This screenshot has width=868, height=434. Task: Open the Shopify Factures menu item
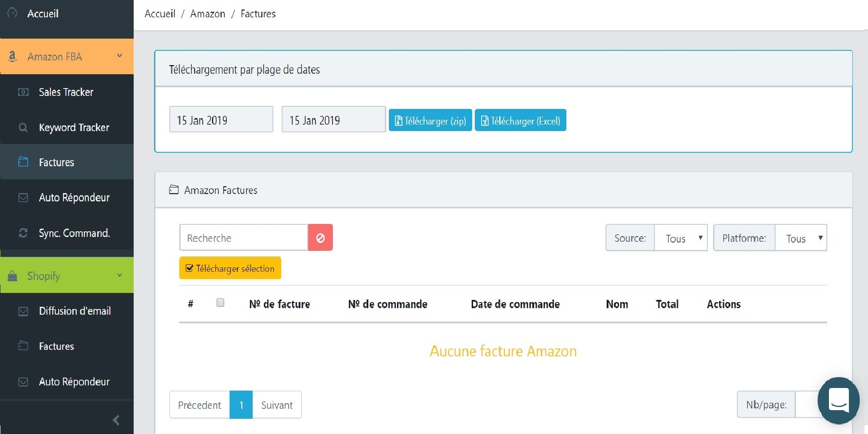pyautogui.click(x=56, y=346)
